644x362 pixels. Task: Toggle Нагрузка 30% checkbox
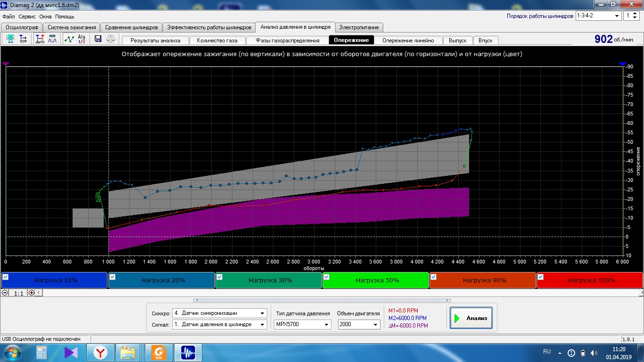pos(220,277)
